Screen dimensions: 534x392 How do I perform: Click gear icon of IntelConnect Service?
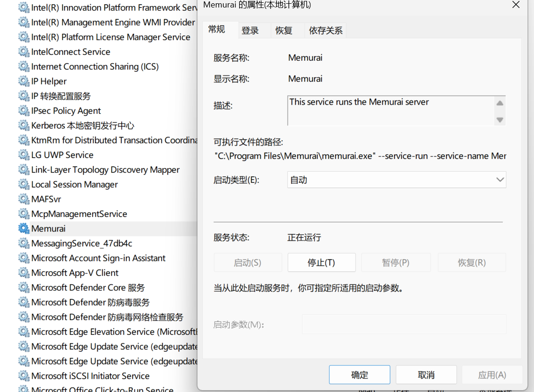coord(24,52)
